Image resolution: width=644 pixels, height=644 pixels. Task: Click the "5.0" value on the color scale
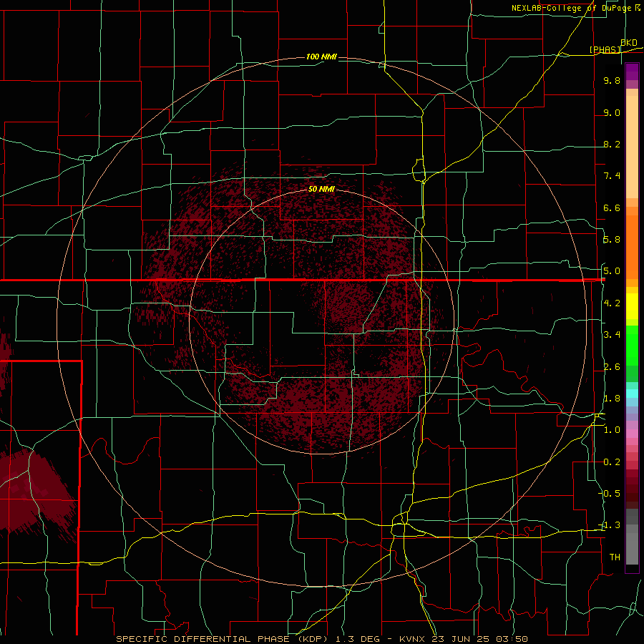click(x=612, y=271)
